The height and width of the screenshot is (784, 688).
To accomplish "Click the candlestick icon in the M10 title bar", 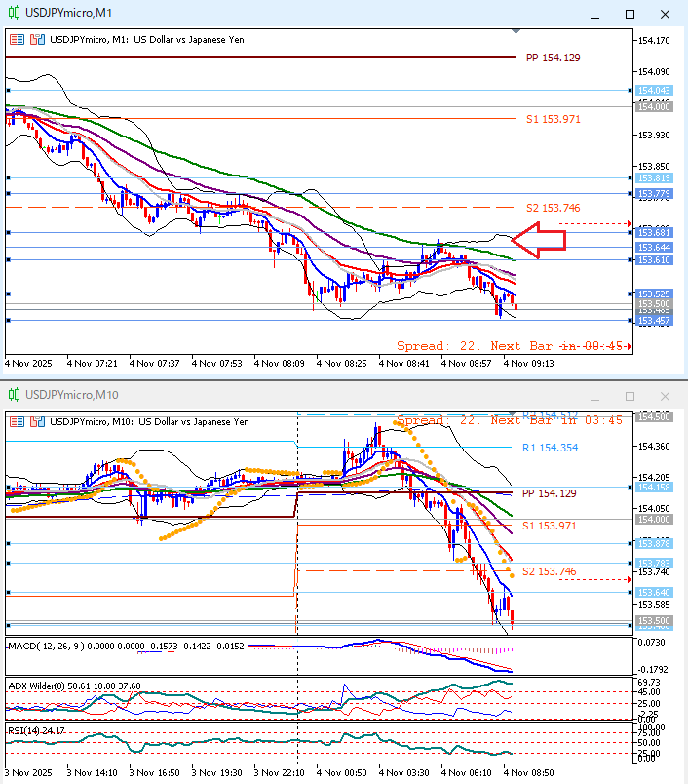I will coord(12,395).
